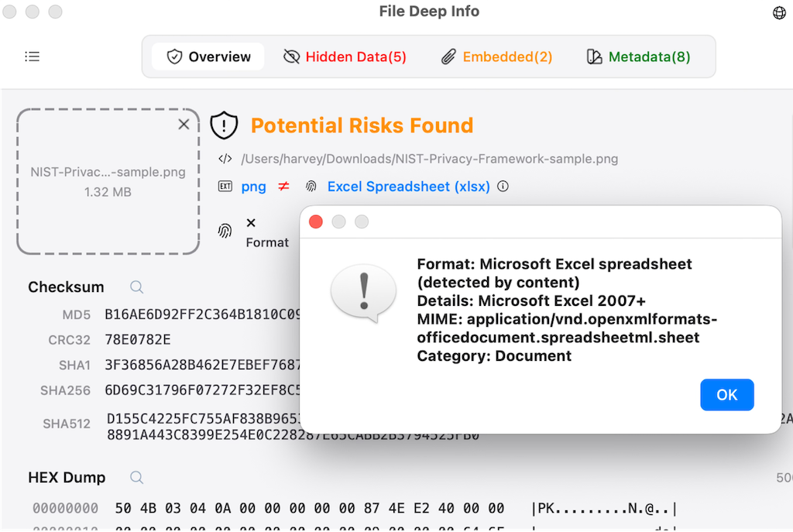Close the format alert with red button
Image resolution: width=793 pixels, height=532 pixels.
315,222
